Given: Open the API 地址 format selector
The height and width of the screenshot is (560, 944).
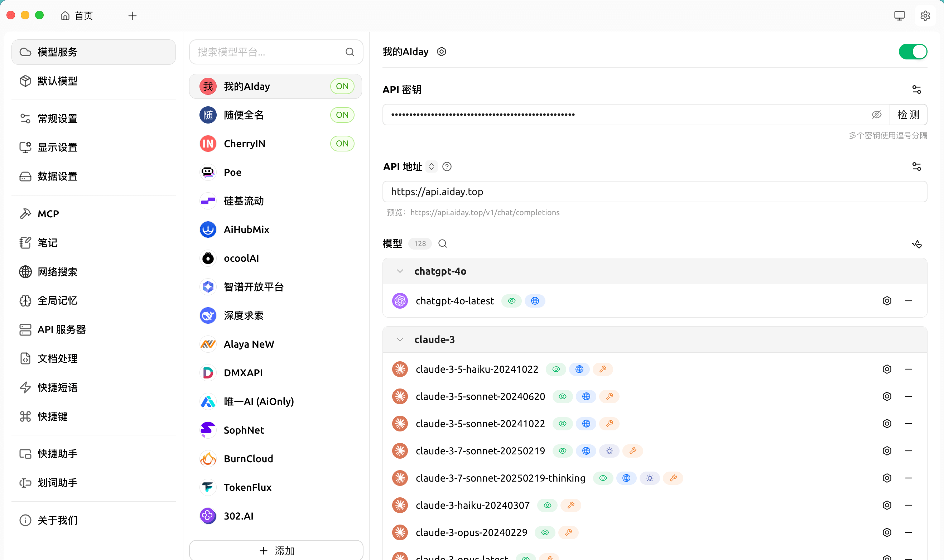Looking at the screenshot, I should click(431, 166).
